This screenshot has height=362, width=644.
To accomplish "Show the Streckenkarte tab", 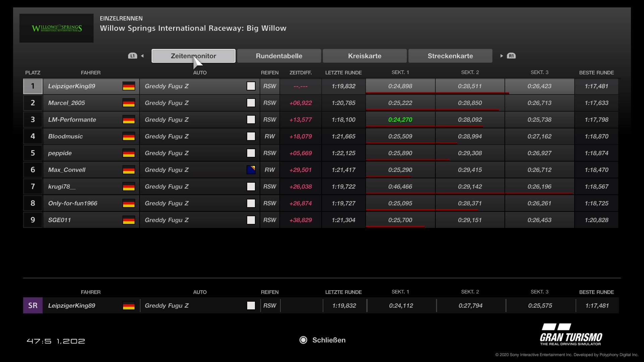I will [x=450, y=56].
